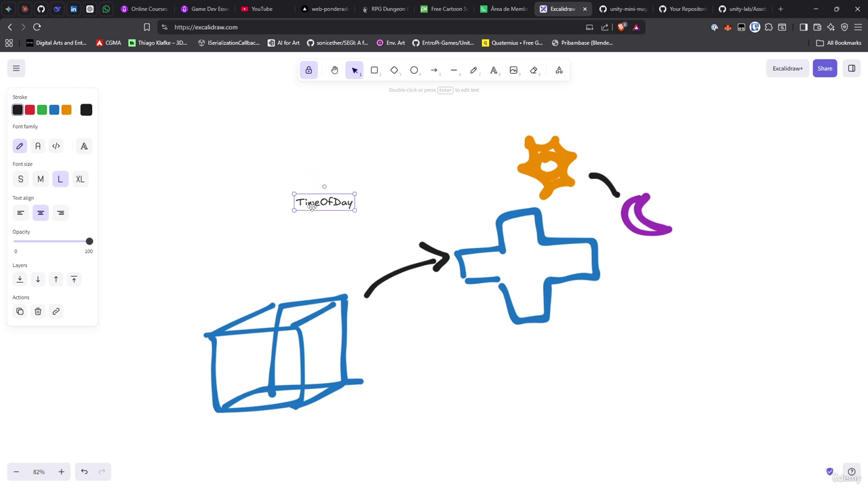Select the Draw pencil tool in toolbar
The image size is (868, 488).
tap(474, 70)
